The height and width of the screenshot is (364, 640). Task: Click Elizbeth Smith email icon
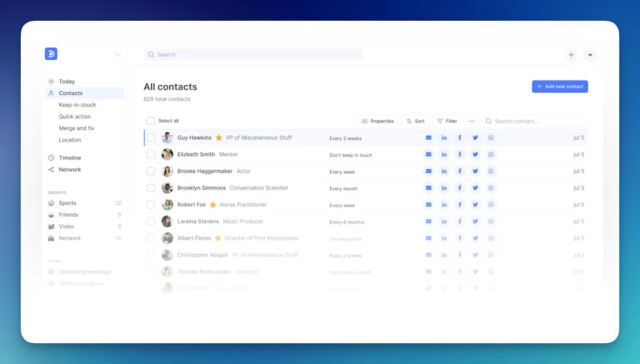[428, 155]
